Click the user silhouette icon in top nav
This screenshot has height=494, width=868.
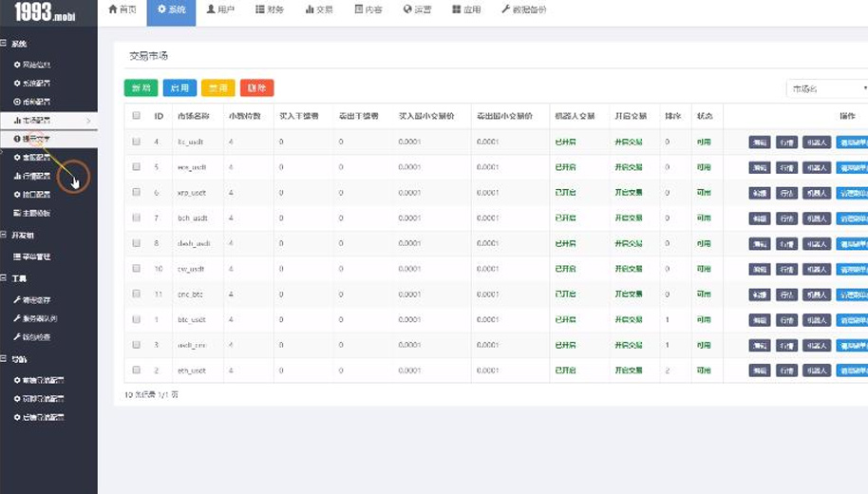pyautogui.click(x=211, y=9)
